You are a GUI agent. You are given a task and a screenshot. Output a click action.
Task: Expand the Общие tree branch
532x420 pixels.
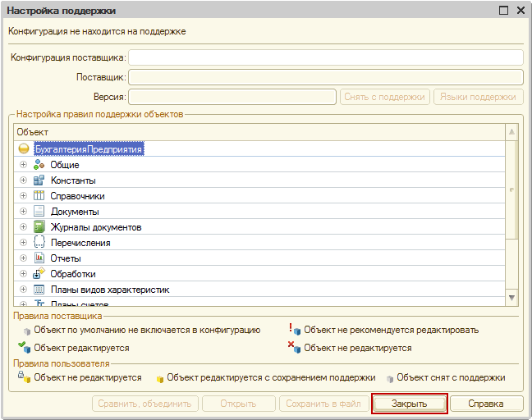pyautogui.click(x=24, y=165)
